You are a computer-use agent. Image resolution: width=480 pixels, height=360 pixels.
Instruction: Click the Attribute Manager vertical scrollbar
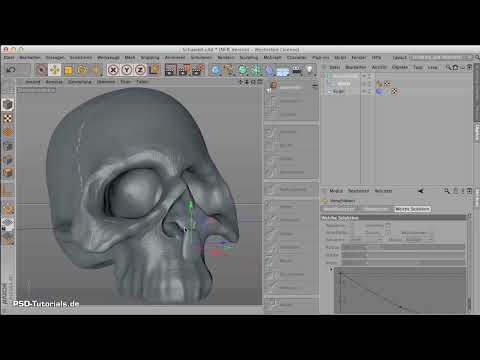[469, 263]
